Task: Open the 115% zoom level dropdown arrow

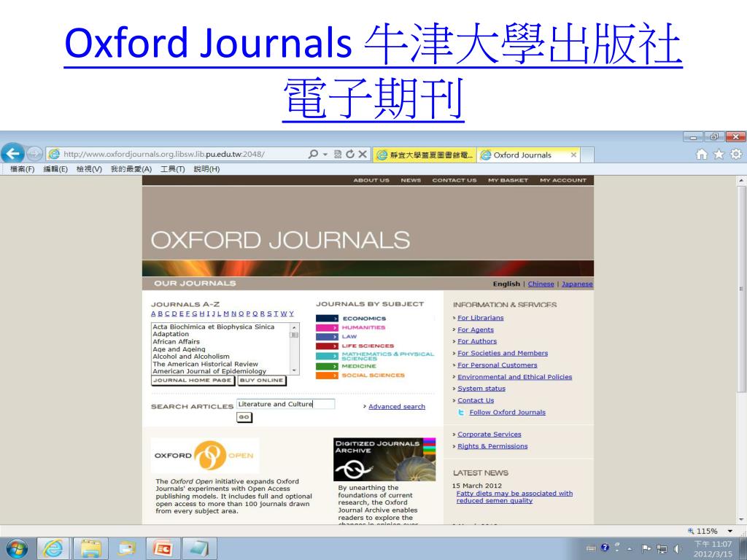Action: [729, 531]
